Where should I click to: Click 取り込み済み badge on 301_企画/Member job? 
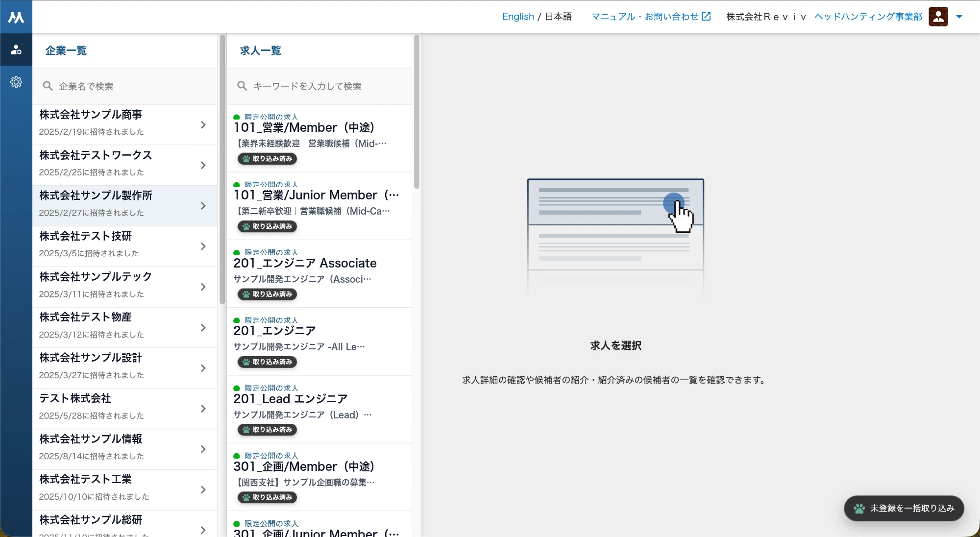(x=268, y=497)
